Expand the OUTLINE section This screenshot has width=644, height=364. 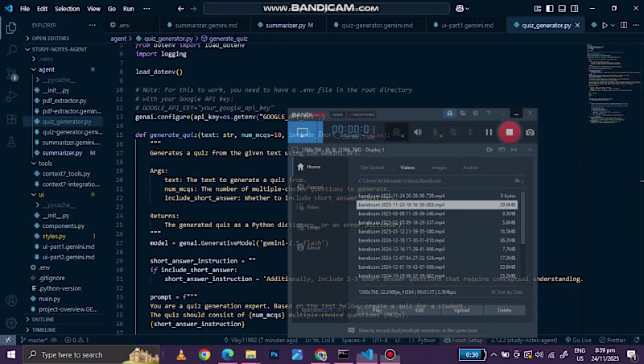coord(43,319)
